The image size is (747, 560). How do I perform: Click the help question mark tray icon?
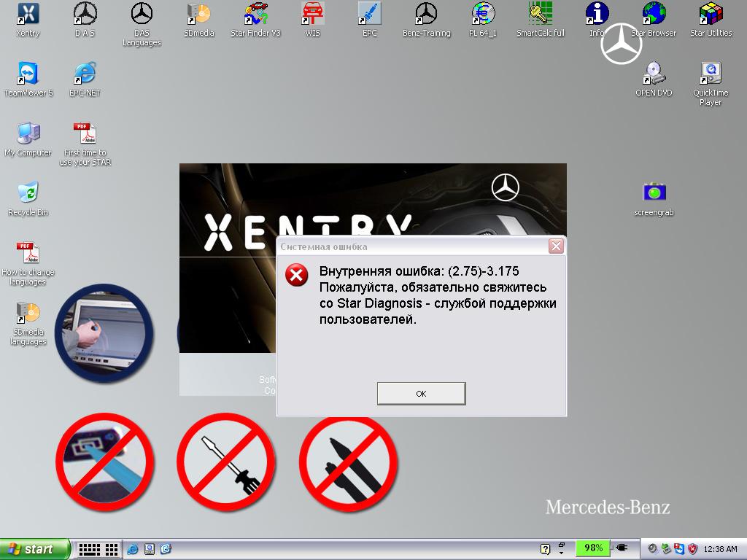tap(546, 549)
